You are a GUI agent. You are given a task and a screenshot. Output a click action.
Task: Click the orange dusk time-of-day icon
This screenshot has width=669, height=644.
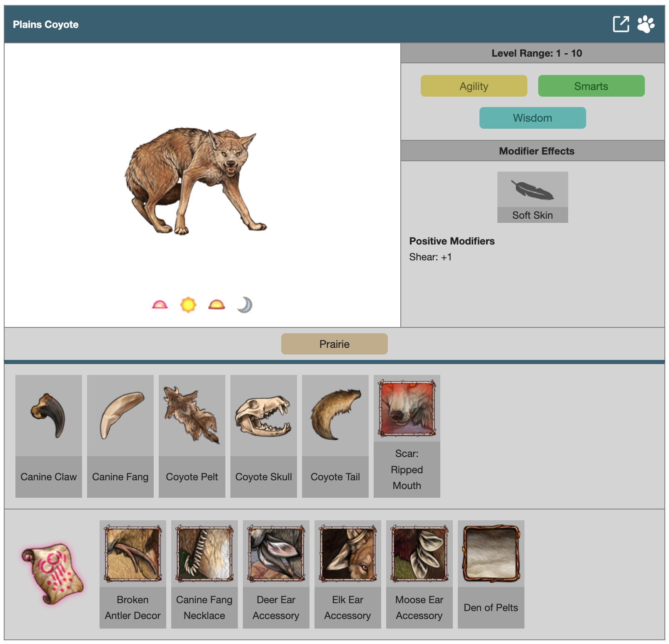tap(217, 305)
